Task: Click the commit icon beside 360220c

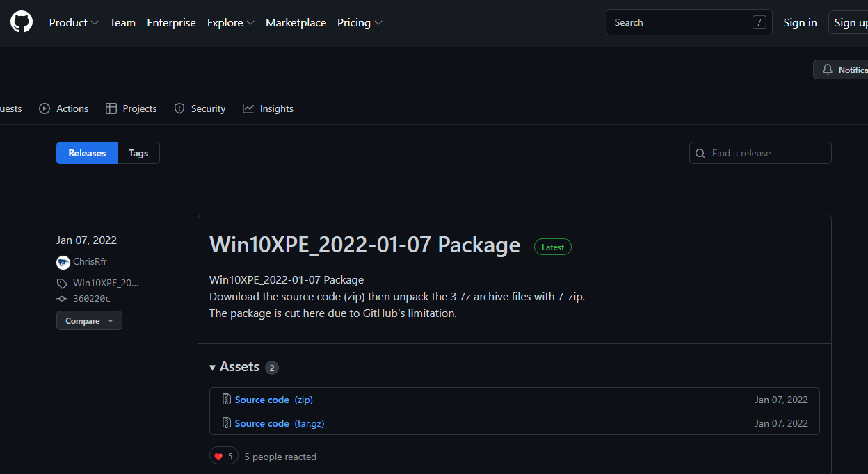Action: [62, 299]
